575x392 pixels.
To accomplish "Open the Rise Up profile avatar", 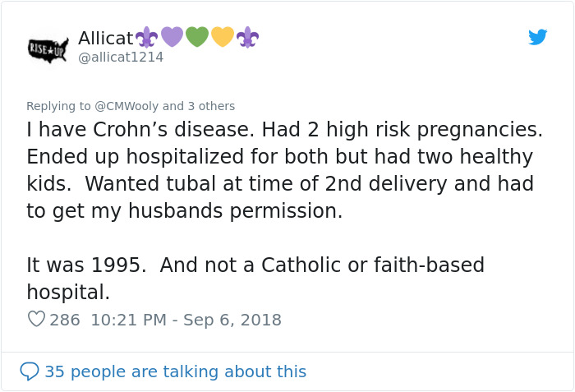I will pyautogui.click(x=48, y=48).
